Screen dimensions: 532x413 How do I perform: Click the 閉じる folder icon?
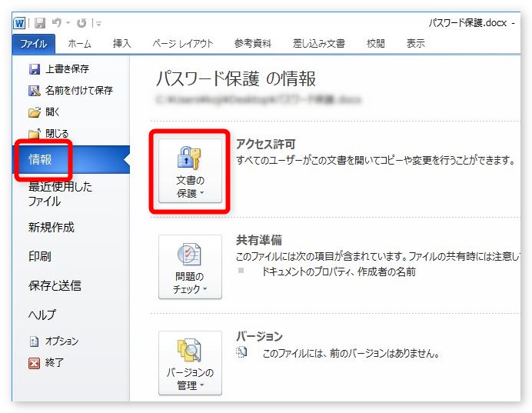pyautogui.click(x=35, y=133)
